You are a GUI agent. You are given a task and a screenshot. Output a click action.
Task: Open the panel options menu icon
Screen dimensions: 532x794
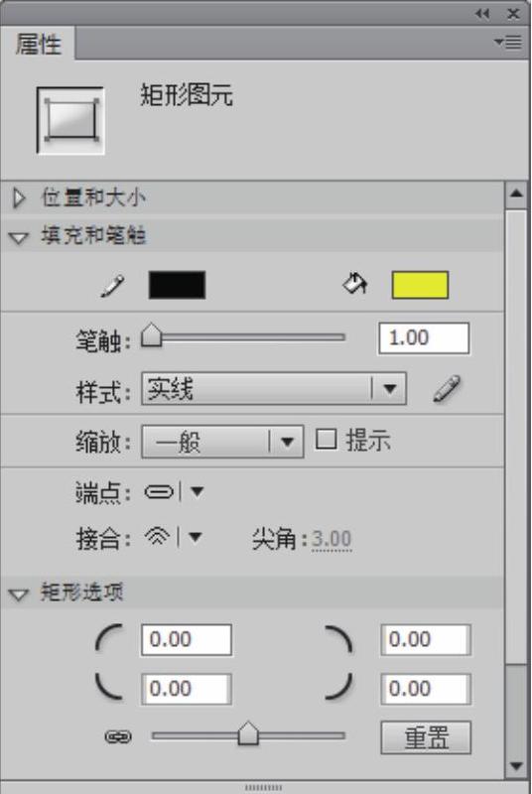(x=508, y=42)
